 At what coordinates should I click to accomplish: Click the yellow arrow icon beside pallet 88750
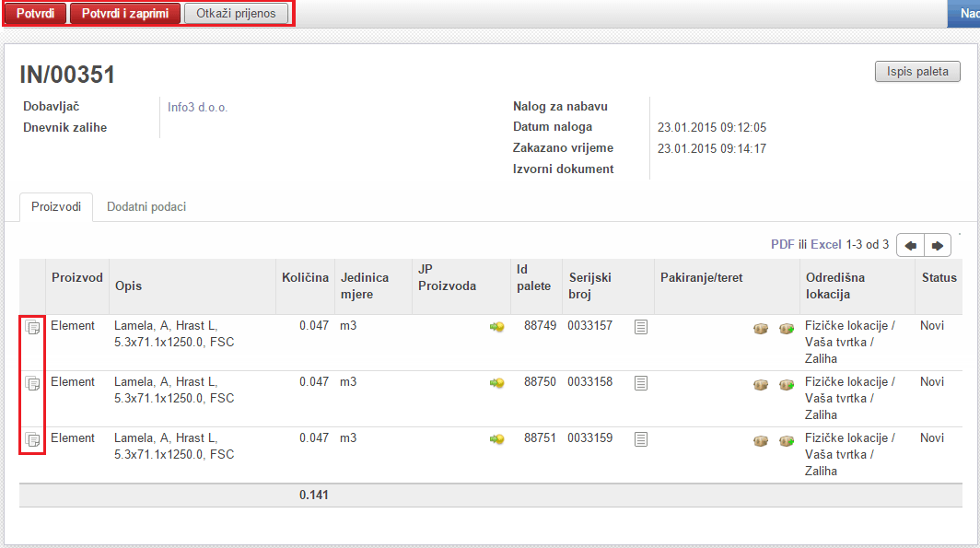tap(496, 383)
